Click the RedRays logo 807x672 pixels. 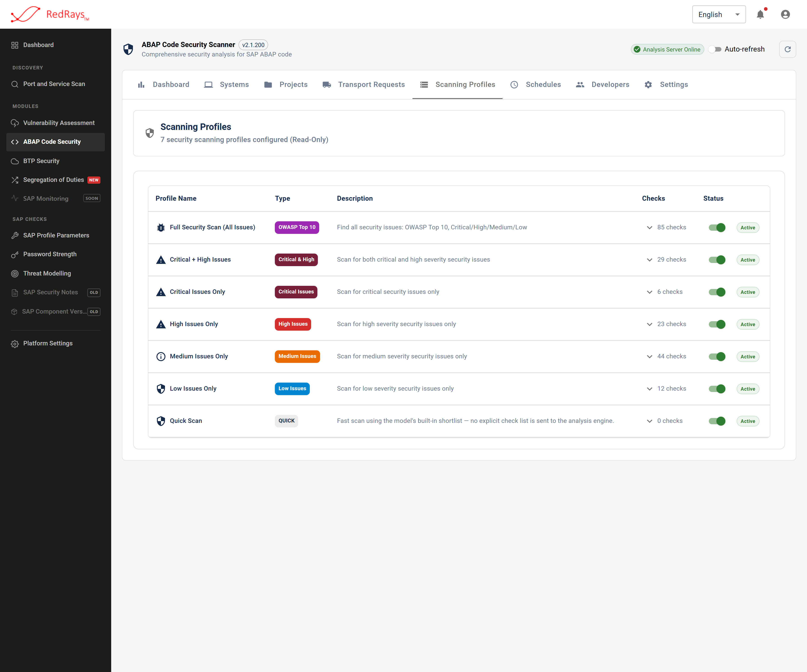[x=50, y=14]
